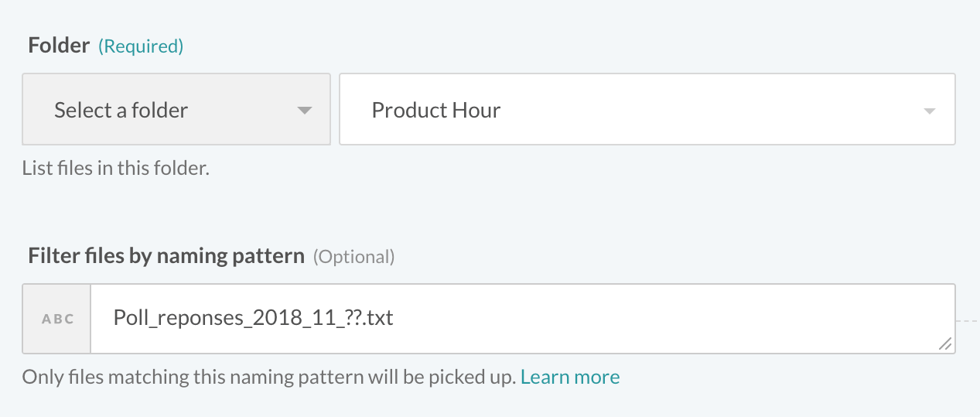Click the (Optional) tag beside the filter label

point(353,257)
